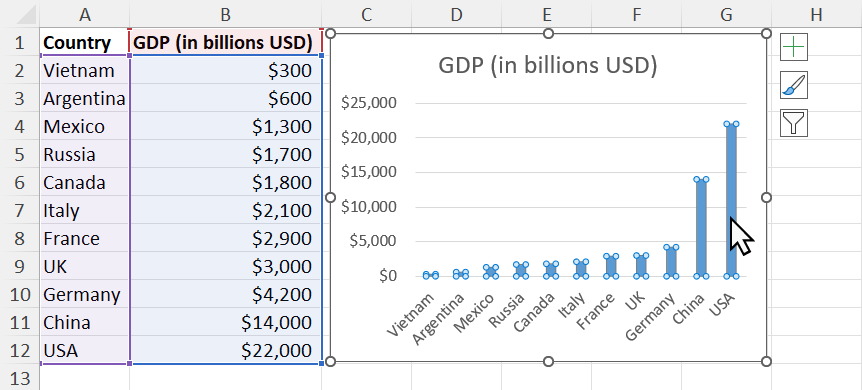Click the chart's bottom-left resize handle

click(x=330, y=361)
